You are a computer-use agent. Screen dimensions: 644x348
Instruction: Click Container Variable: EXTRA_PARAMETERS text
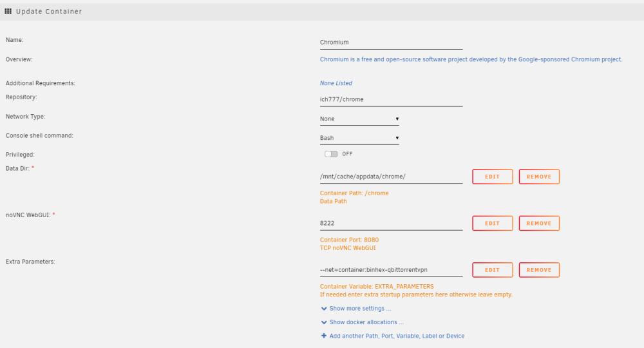click(377, 286)
